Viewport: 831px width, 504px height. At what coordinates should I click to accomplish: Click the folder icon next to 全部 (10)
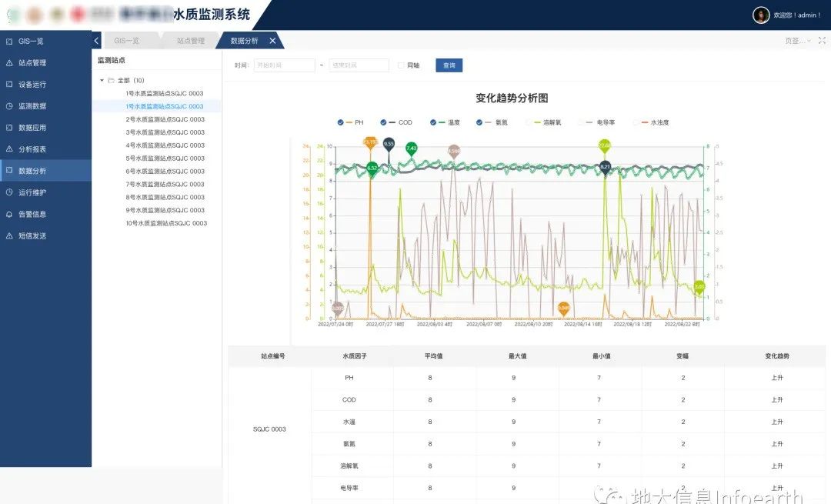coord(112,81)
